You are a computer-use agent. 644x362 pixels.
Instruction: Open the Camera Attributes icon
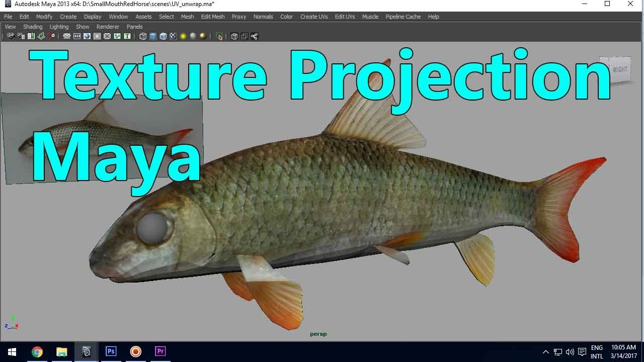point(21,36)
